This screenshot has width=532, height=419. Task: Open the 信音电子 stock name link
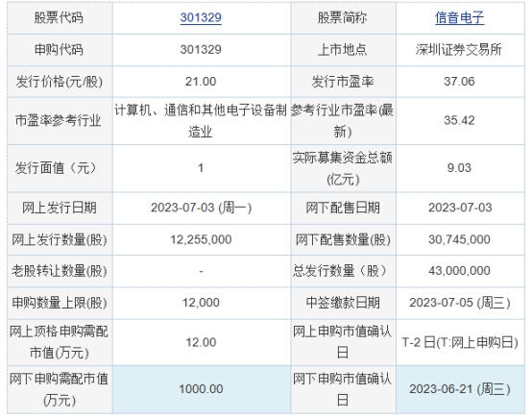click(x=459, y=17)
